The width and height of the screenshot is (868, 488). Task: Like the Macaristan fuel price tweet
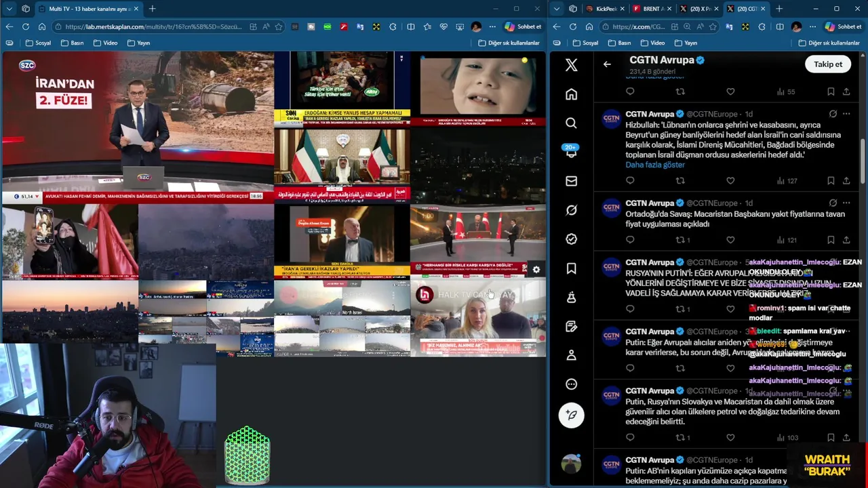[x=730, y=240]
